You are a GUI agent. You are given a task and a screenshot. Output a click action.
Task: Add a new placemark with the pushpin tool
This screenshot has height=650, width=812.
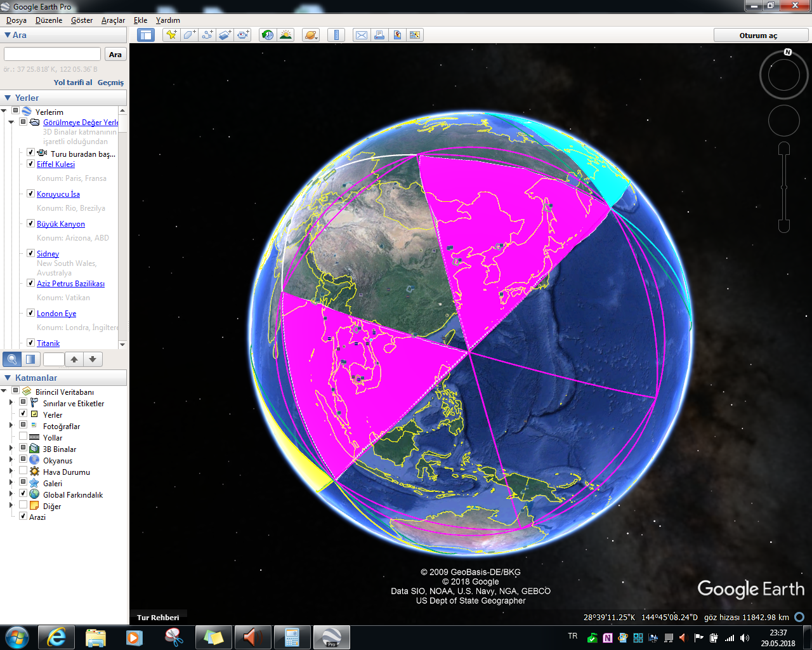(x=171, y=35)
